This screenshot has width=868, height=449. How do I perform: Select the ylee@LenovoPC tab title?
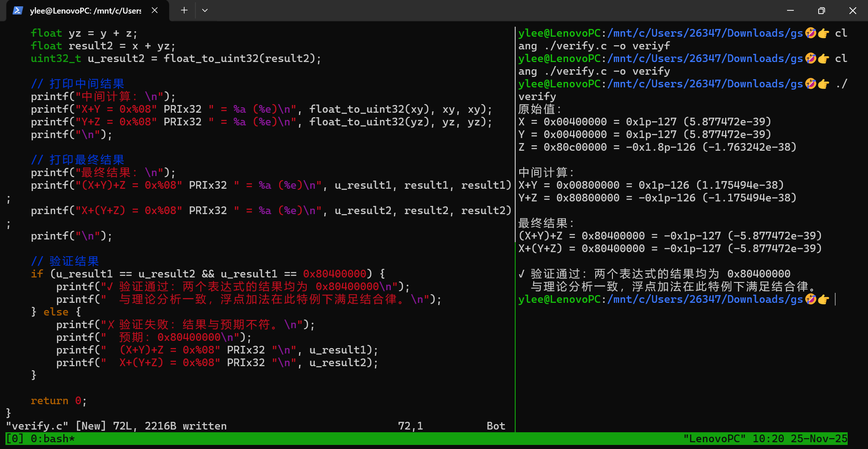coord(85,11)
